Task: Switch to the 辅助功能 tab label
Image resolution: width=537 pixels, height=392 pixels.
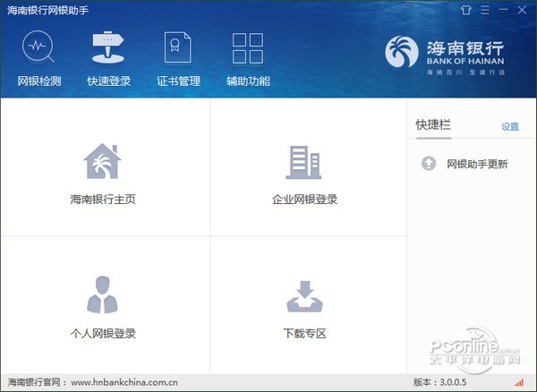Action: 248,81
